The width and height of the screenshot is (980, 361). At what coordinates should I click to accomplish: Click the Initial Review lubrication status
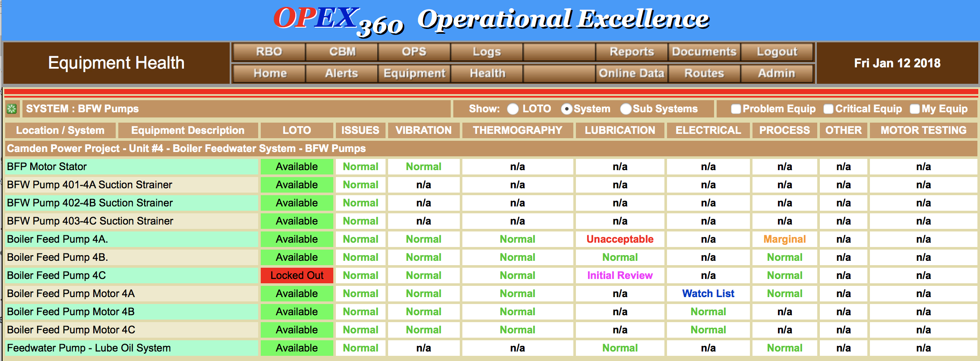(620, 275)
